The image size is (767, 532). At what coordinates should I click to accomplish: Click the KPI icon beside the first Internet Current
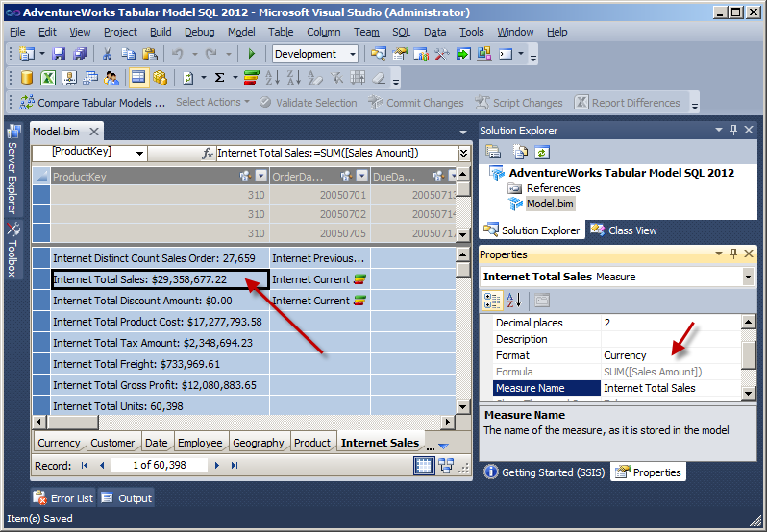pyautogui.click(x=359, y=279)
